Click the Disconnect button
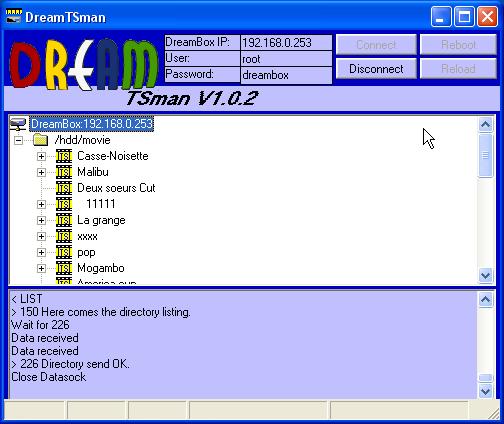Screen dimensions: 504x424 pyautogui.click(x=376, y=69)
